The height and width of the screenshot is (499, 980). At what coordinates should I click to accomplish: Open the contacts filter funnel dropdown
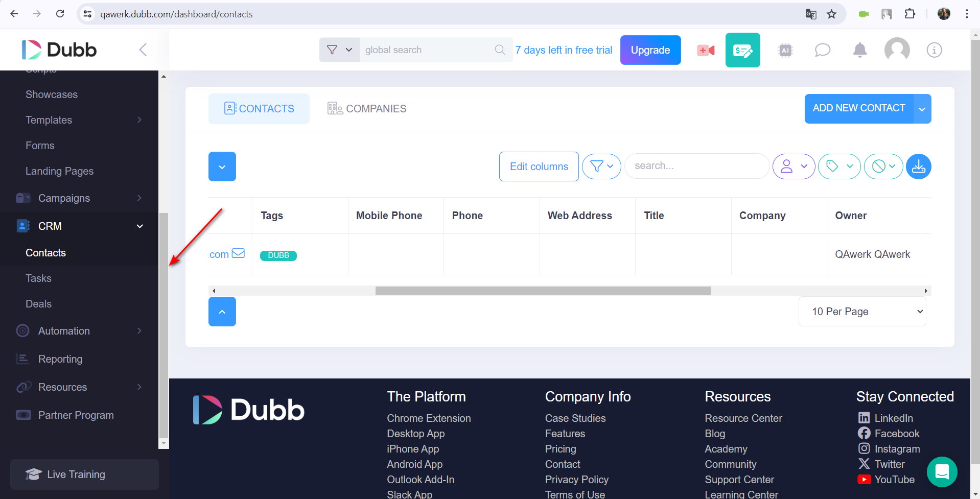(x=601, y=167)
